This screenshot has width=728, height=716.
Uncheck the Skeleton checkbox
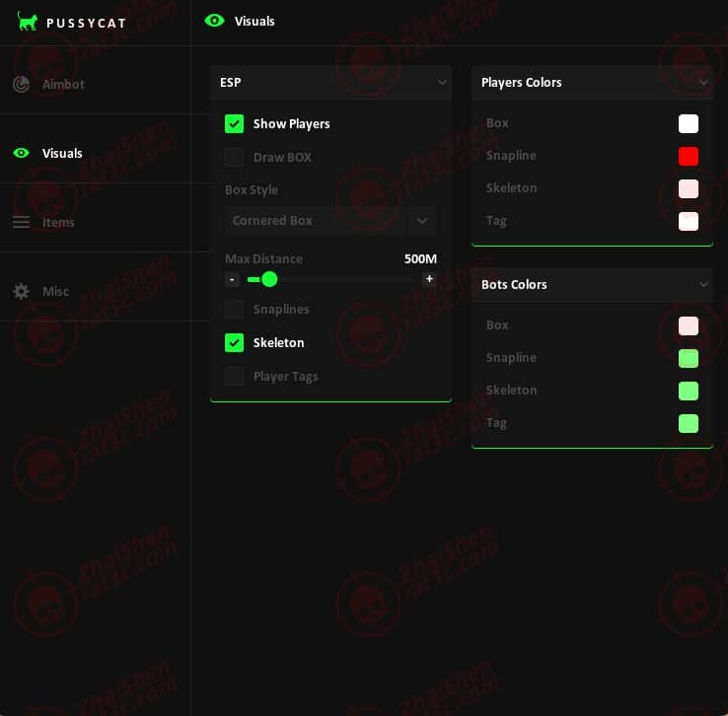click(x=234, y=342)
